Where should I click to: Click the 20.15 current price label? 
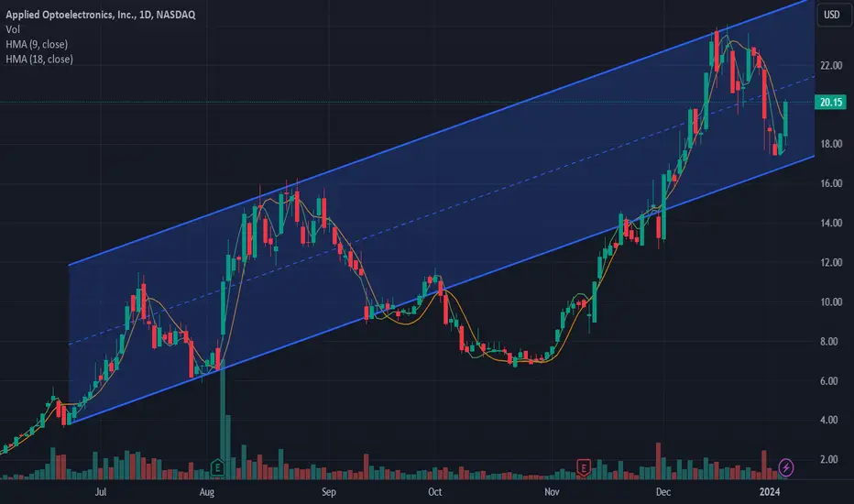[830, 102]
